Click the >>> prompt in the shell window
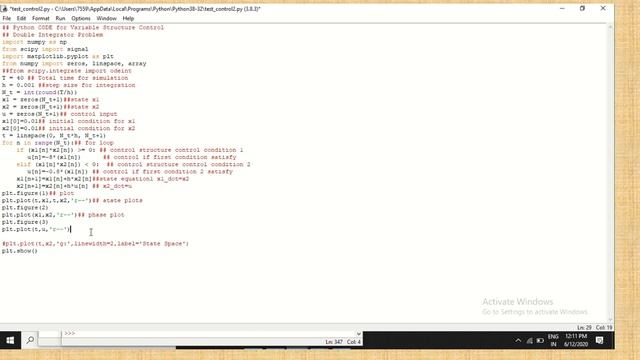The image size is (640, 360). click(x=69, y=333)
